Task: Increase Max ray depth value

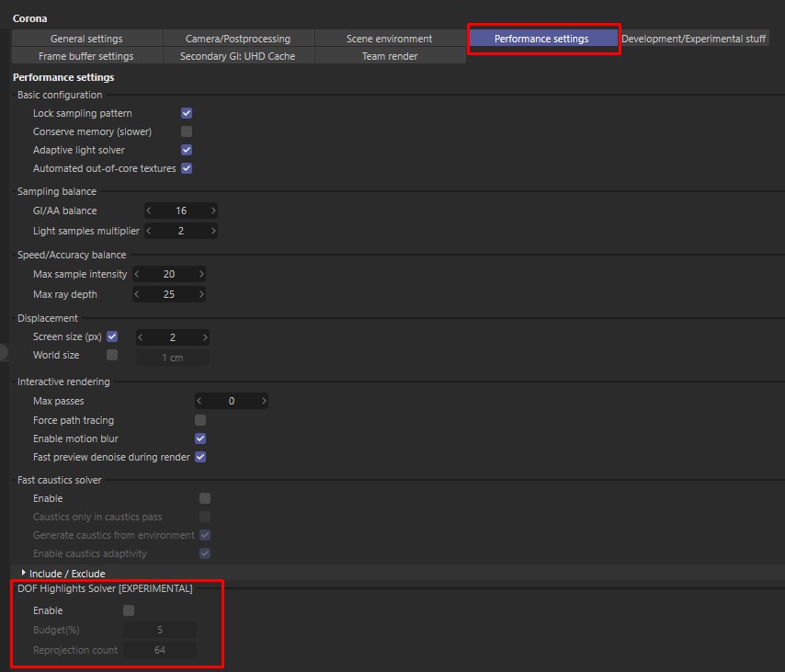Action: (x=201, y=294)
